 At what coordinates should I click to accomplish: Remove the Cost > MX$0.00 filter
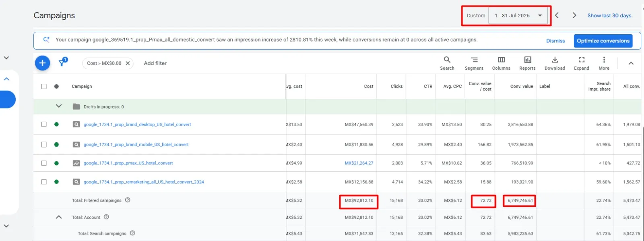(128, 63)
